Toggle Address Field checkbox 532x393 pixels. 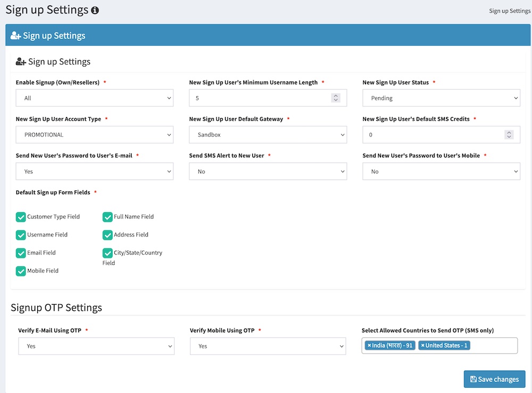coord(107,235)
